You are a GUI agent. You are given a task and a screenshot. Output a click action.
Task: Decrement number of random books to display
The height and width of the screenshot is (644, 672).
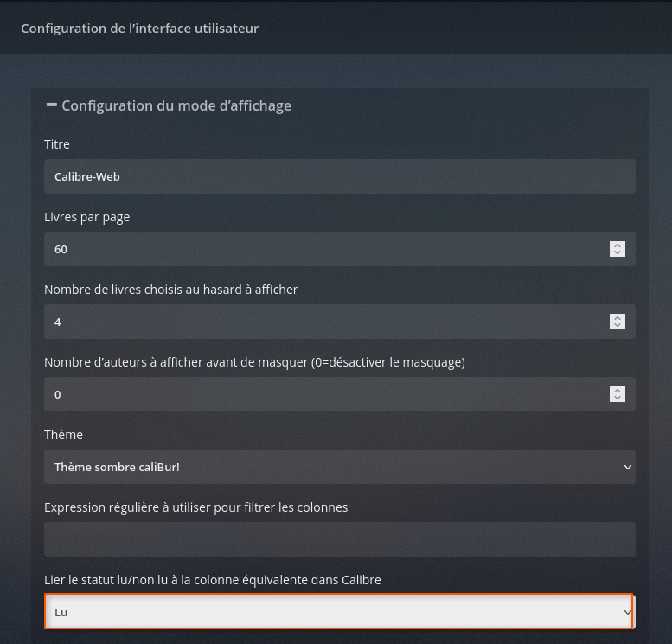[x=618, y=326]
